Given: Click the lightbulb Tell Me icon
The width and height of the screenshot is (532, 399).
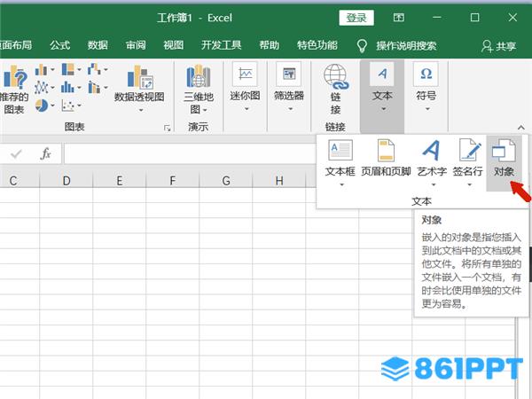Looking at the screenshot, I should coord(362,45).
